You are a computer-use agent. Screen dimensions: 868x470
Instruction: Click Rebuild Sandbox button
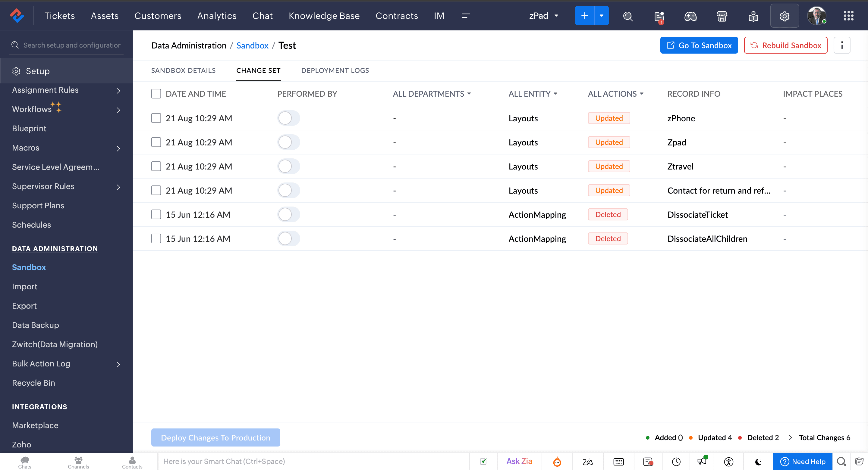point(785,45)
